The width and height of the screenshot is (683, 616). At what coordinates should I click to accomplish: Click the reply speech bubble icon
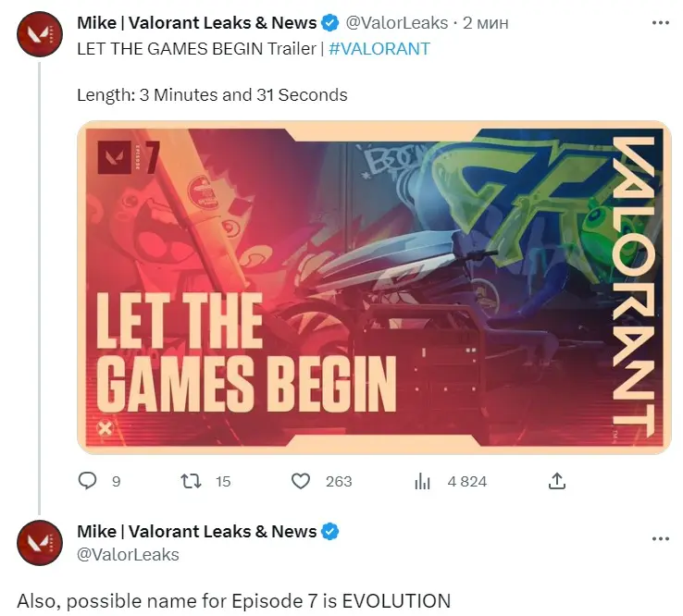[x=87, y=481]
